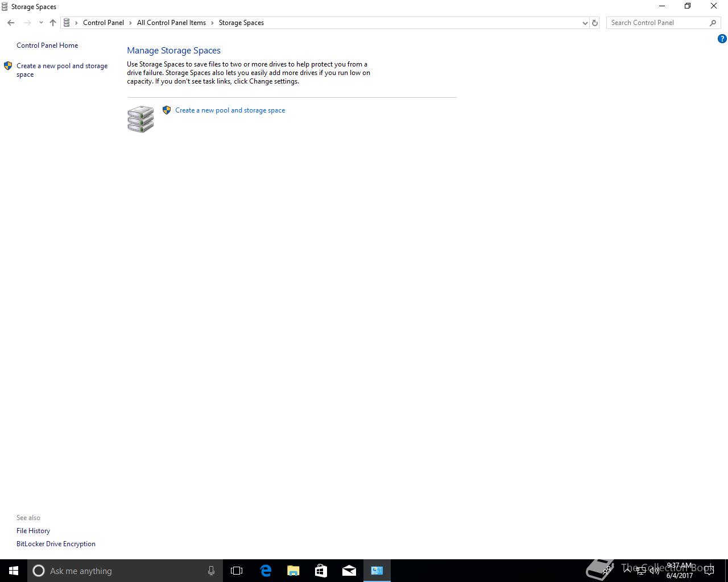Click Cortana Ask me anything box

point(124,571)
